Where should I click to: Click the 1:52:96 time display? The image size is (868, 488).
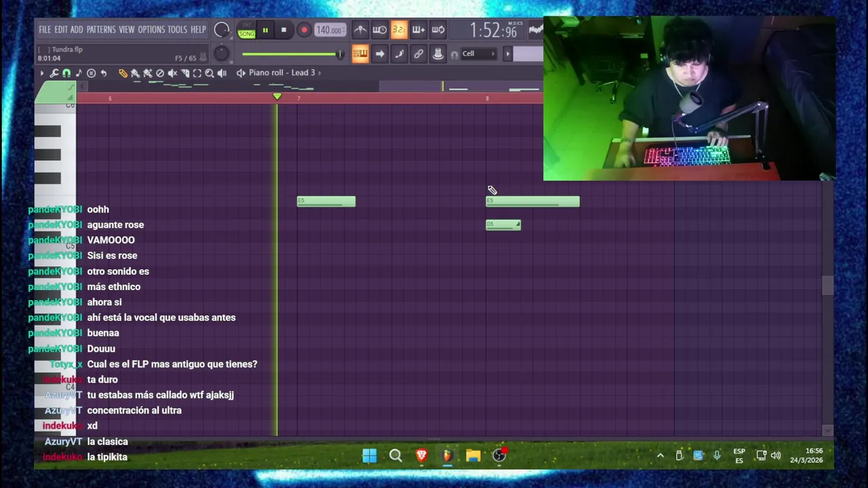pos(494,30)
